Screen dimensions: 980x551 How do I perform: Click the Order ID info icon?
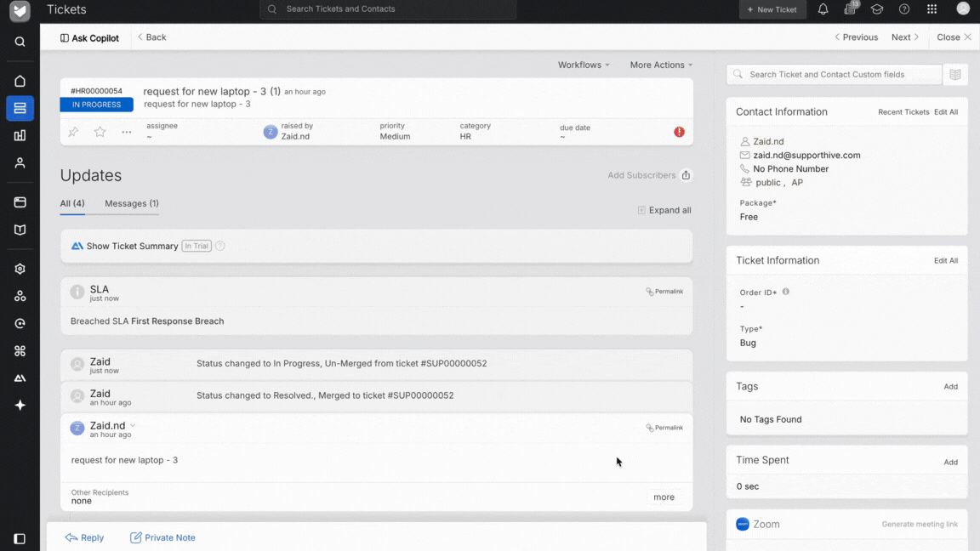pos(786,292)
